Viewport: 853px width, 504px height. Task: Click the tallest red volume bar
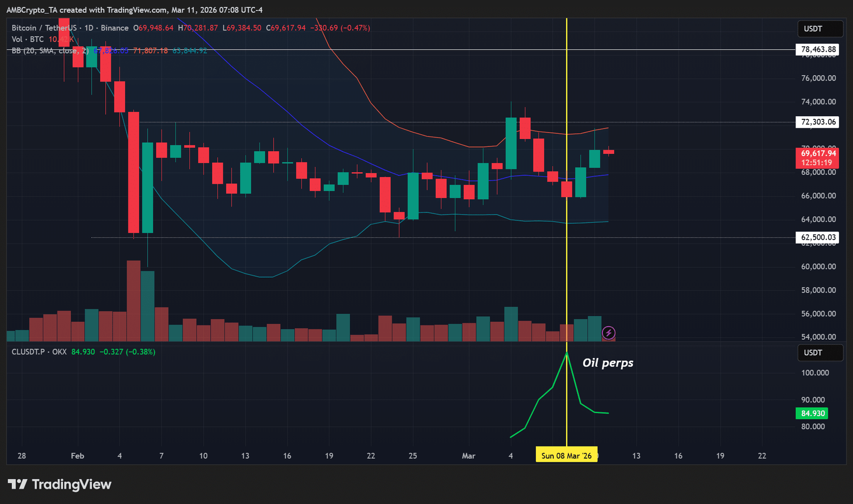(133, 301)
